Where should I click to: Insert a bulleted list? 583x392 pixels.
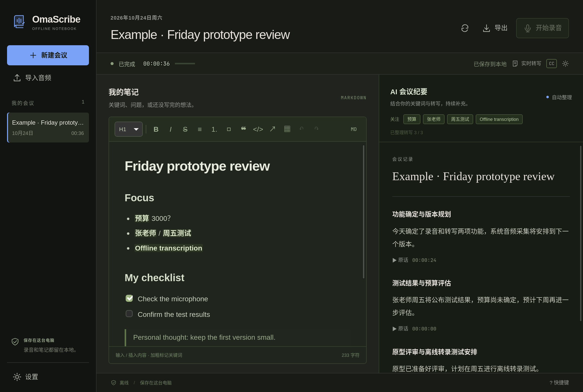(200, 129)
